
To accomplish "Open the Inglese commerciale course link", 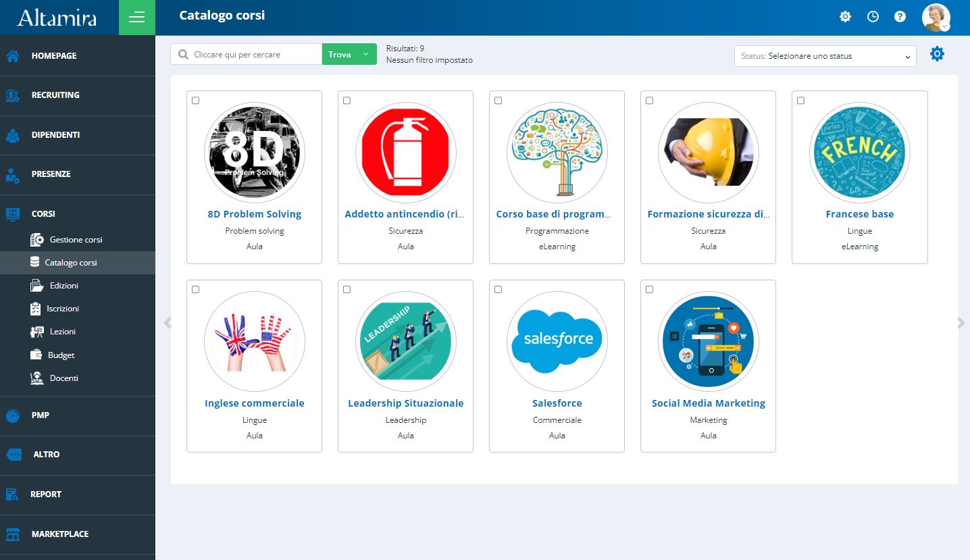I will pyautogui.click(x=255, y=403).
